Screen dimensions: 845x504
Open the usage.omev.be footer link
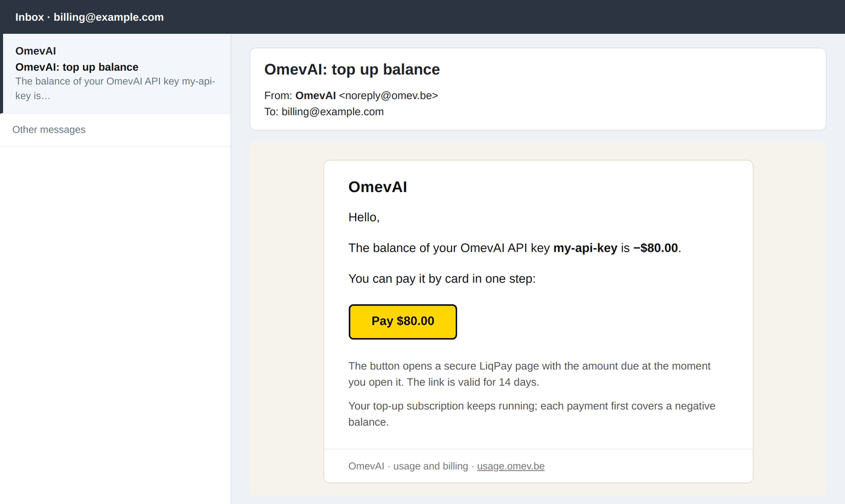511,466
